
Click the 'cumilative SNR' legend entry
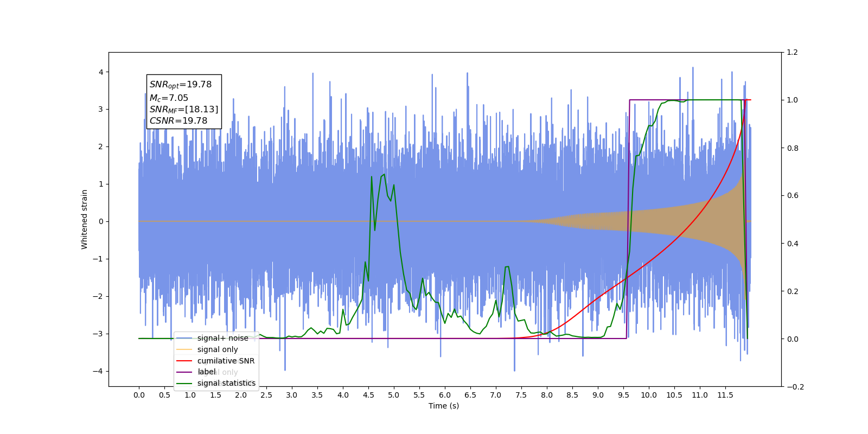pyautogui.click(x=226, y=361)
